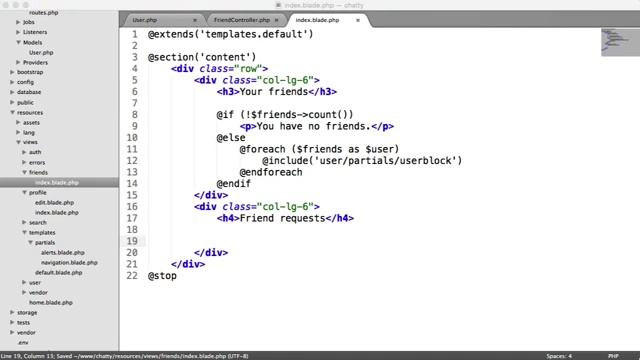Switch to the FriendController.php tab
640x360 pixels.
pos(242,20)
